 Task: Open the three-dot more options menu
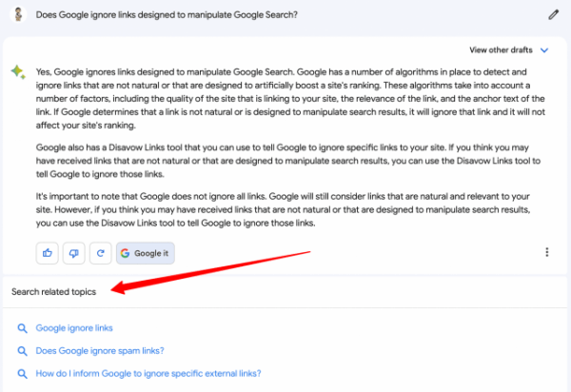pyautogui.click(x=547, y=253)
